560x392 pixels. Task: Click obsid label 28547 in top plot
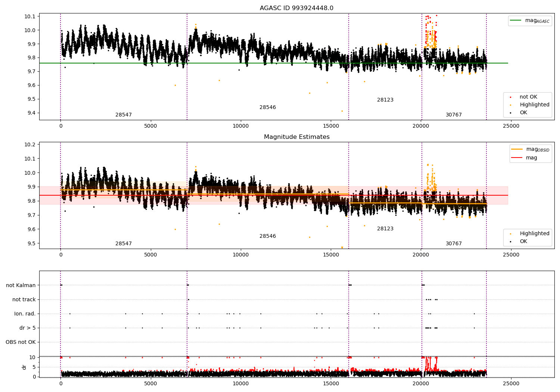pos(123,115)
